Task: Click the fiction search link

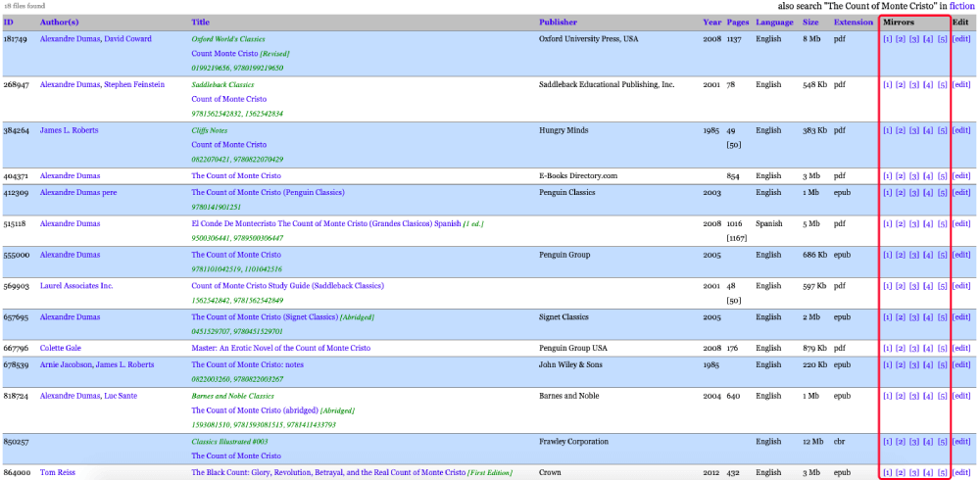Action: (962, 6)
